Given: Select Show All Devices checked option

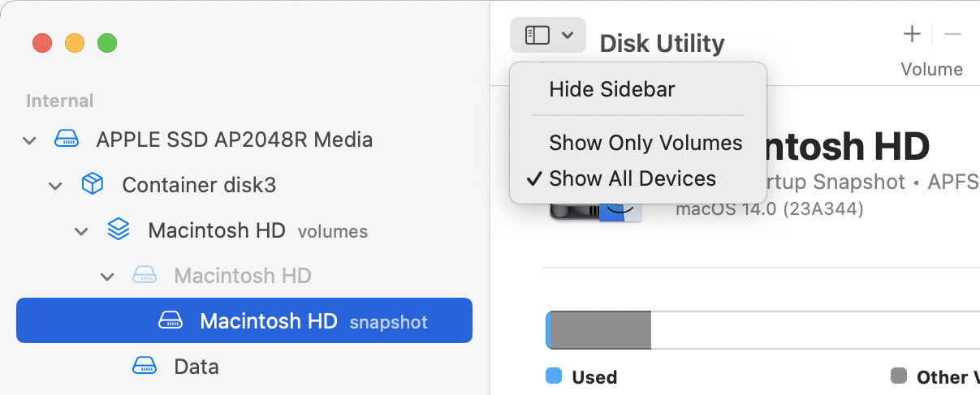Looking at the screenshot, I should tap(632, 178).
